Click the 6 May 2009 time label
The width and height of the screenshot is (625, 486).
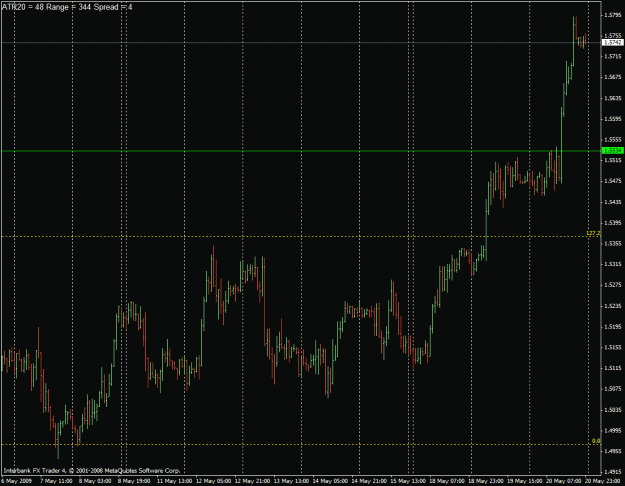pyautogui.click(x=18, y=481)
